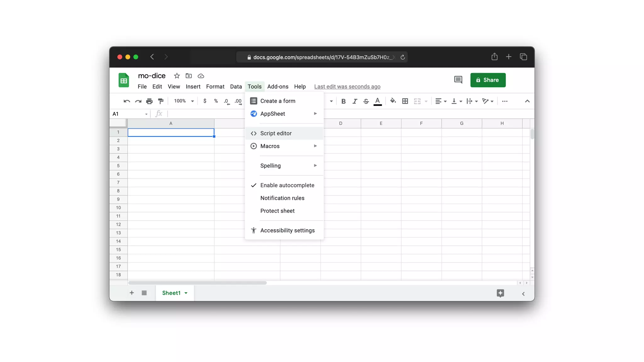This screenshot has width=644, height=362.
Task: Select Script editor from Tools menu
Action: pos(276,133)
